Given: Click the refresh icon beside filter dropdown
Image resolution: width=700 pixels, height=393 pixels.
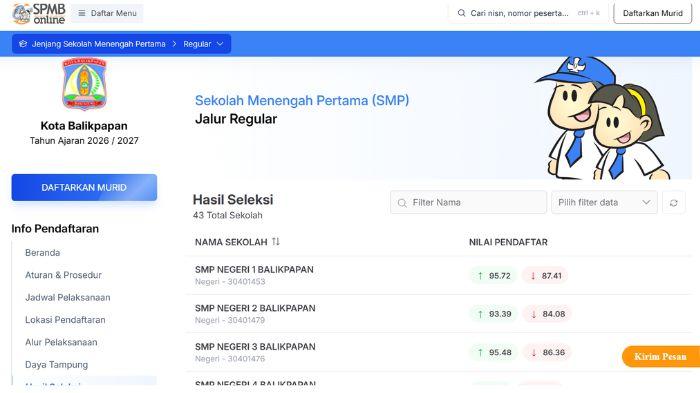Looking at the screenshot, I should (673, 203).
